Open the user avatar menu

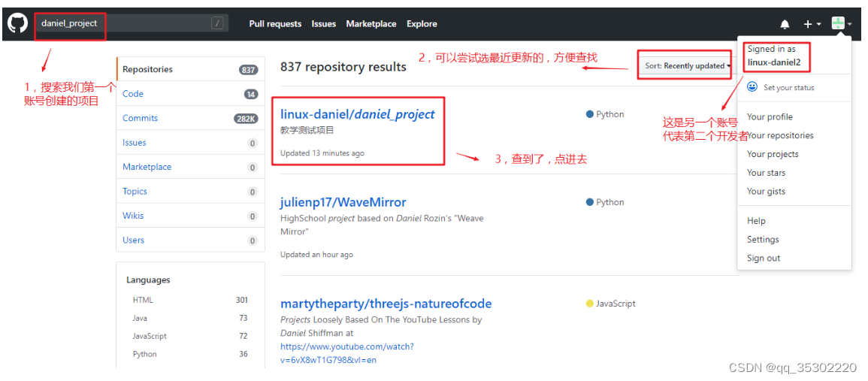842,24
